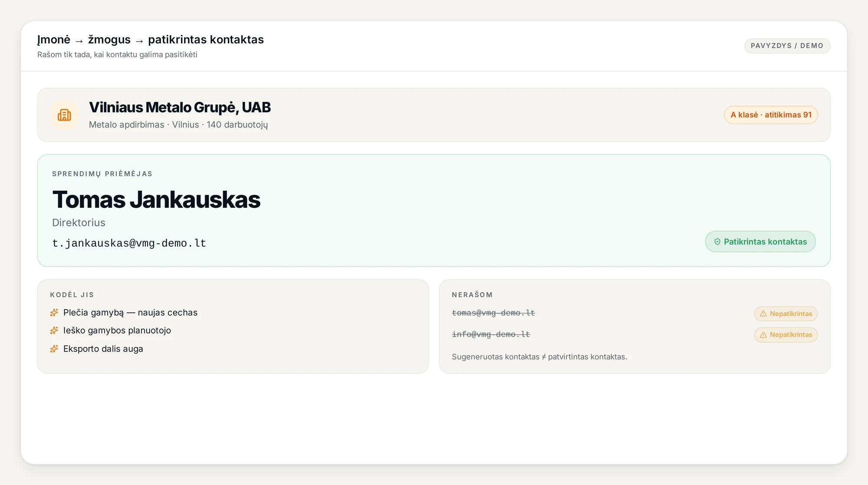This screenshot has width=868, height=485.
Task: Click the PAVYZDYS / DEMO badge
Action: (787, 46)
